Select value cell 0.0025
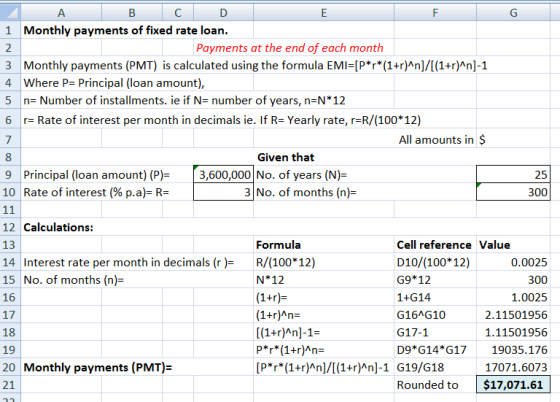The width and height of the screenshot is (560, 402). pos(513,262)
